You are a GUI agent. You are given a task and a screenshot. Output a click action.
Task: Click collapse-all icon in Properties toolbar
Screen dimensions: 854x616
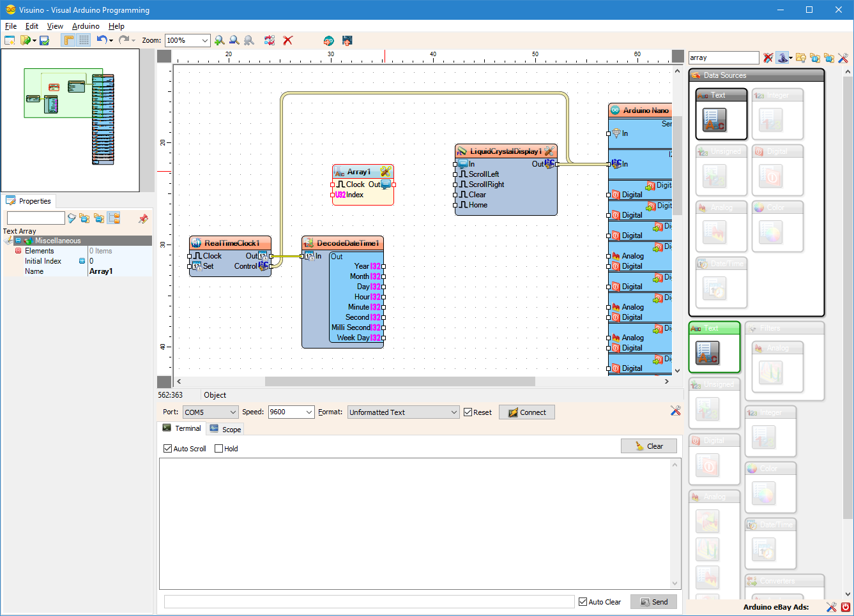[x=99, y=218]
